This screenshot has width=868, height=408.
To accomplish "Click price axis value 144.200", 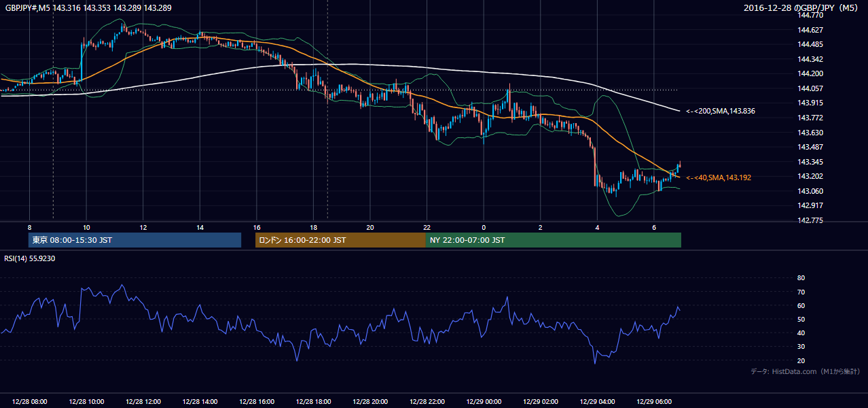I will [x=810, y=74].
